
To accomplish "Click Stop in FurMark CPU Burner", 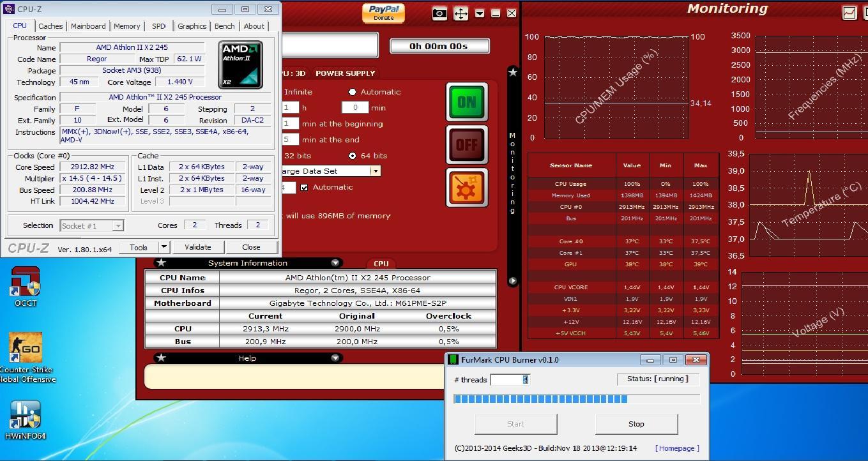I will pyautogui.click(x=636, y=424).
